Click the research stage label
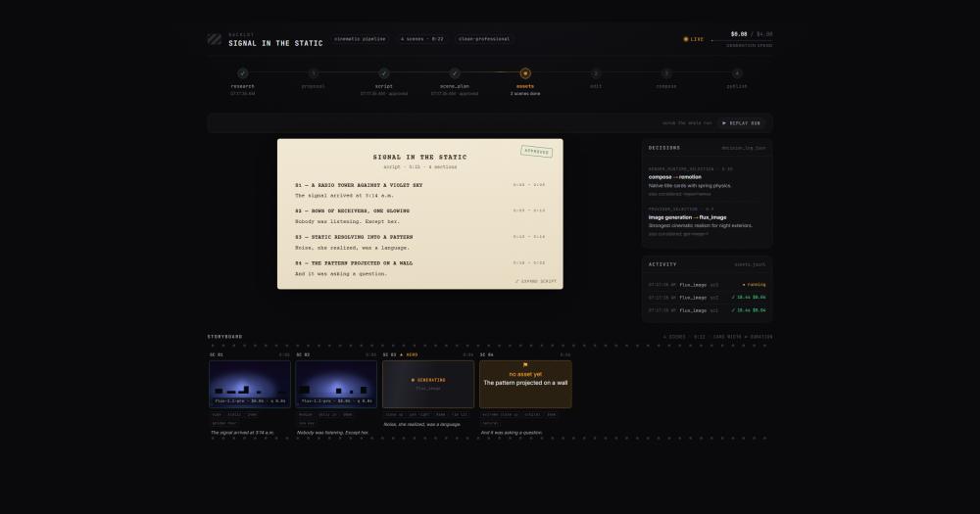 tap(242, 86)
